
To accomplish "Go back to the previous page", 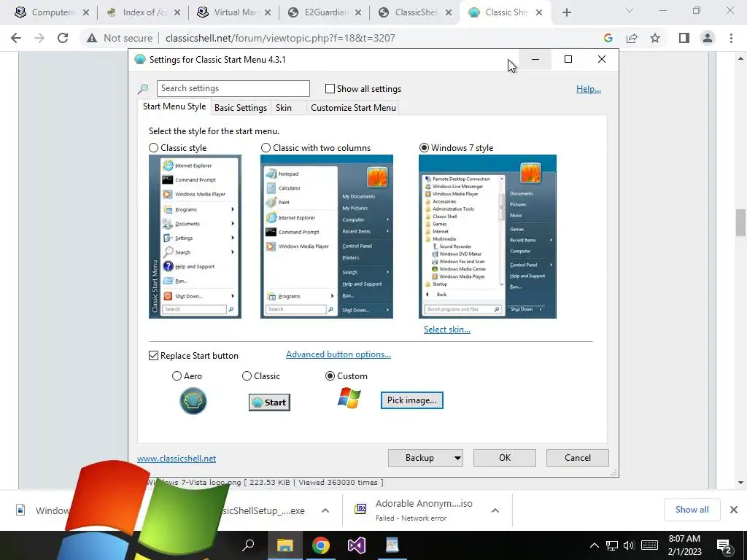I will tap(16, 38).
